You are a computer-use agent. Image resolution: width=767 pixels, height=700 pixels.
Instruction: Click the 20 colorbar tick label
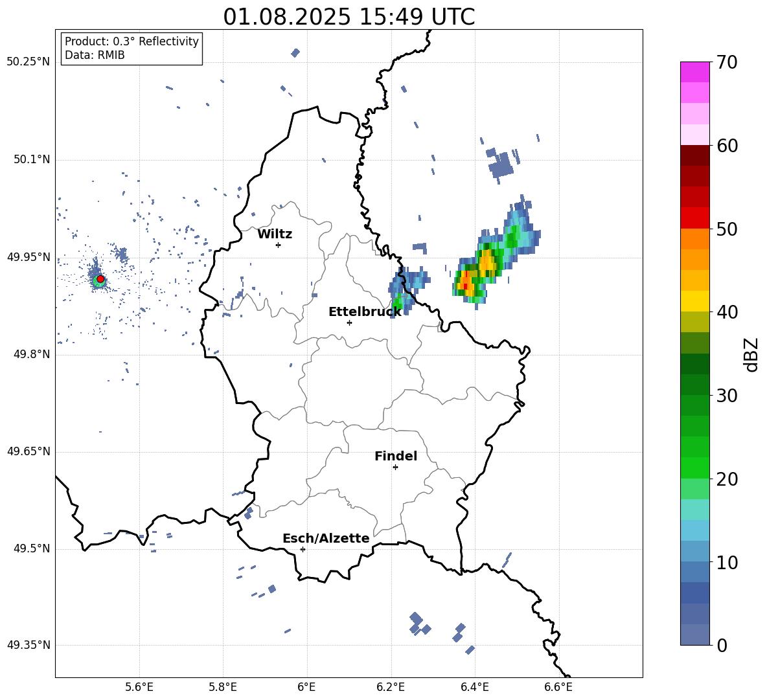coord(727,479)
